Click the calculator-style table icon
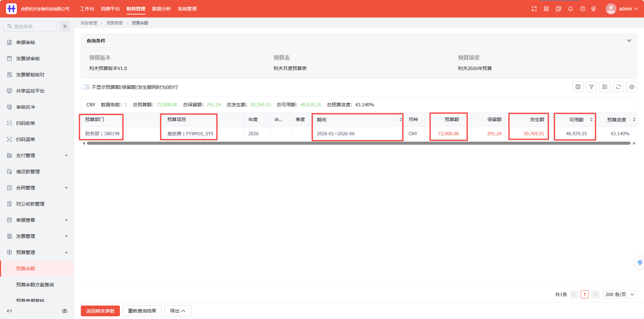 [x=578, y=87]
